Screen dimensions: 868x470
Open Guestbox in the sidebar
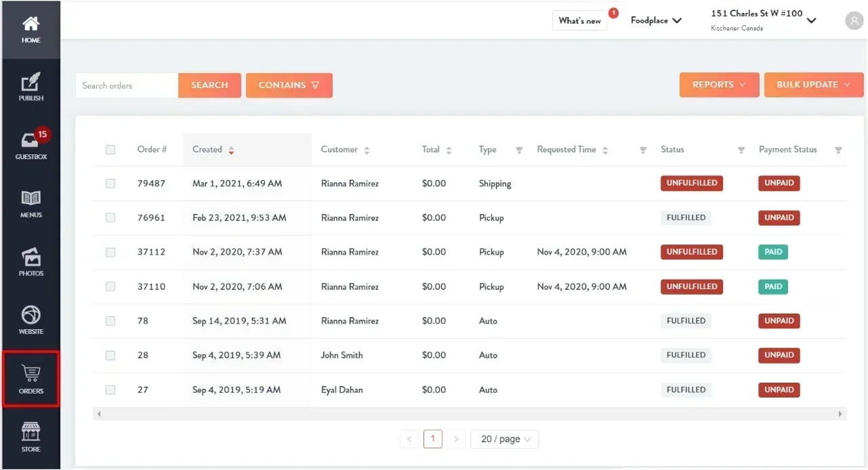(30, 146)
